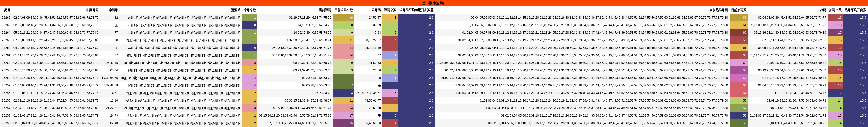Click the 目前温码个数 cell 4 in row 26256
Viewport: 868px width, 127px height.
(344, 93)
